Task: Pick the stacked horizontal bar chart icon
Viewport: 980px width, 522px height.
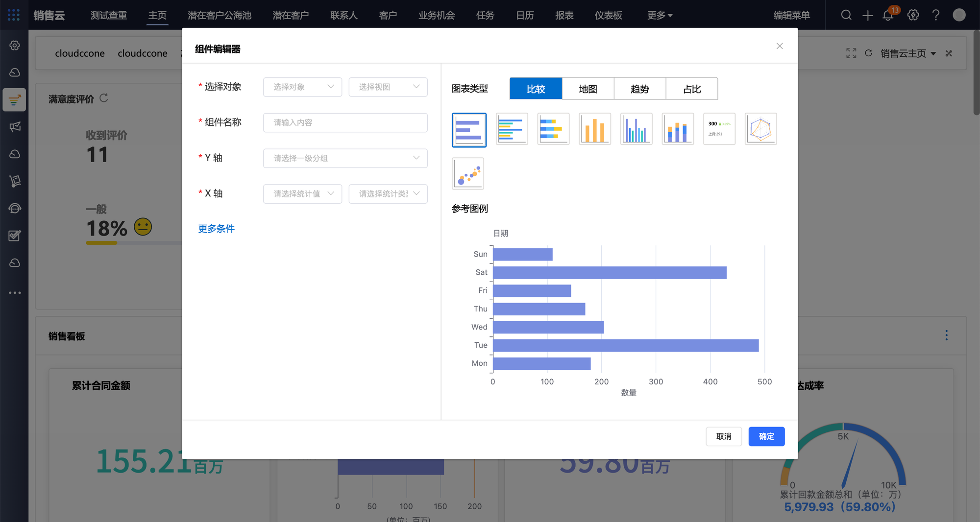Action: [553, 129]
